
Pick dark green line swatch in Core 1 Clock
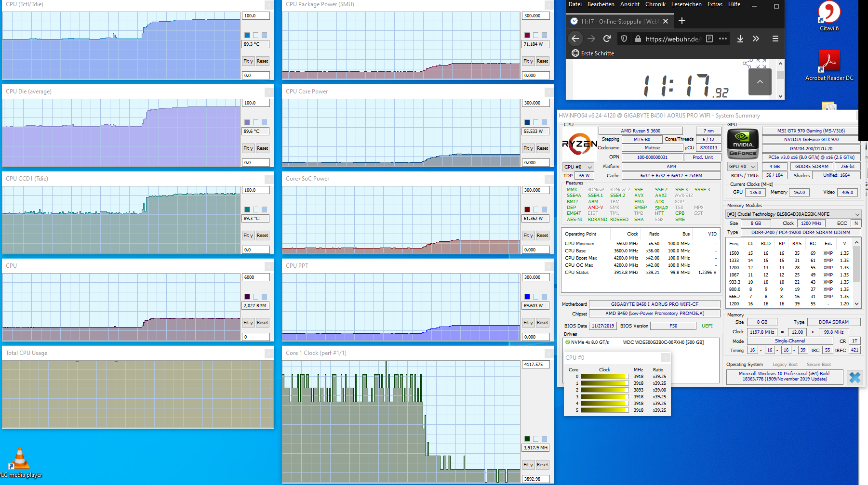pyautogui.click(x=527, y=439)
